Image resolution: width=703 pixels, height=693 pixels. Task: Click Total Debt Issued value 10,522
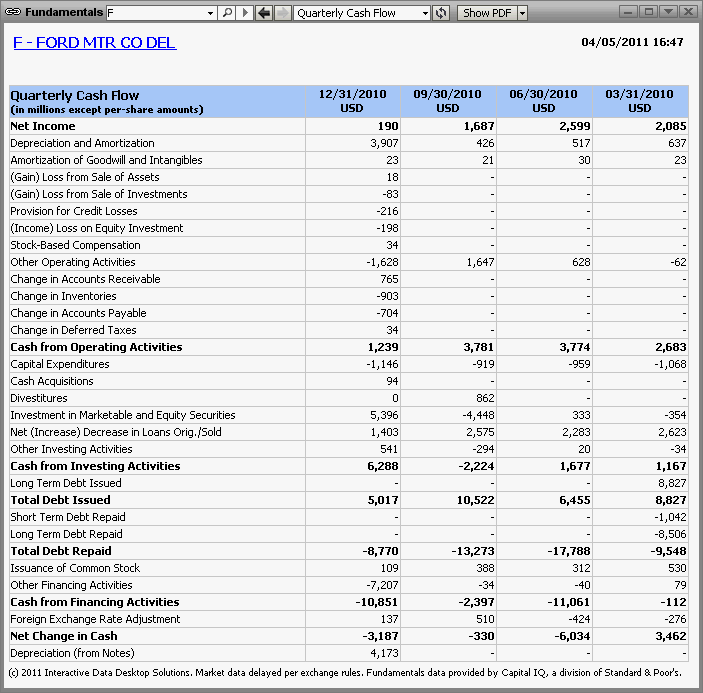click(x=476, y=500)
